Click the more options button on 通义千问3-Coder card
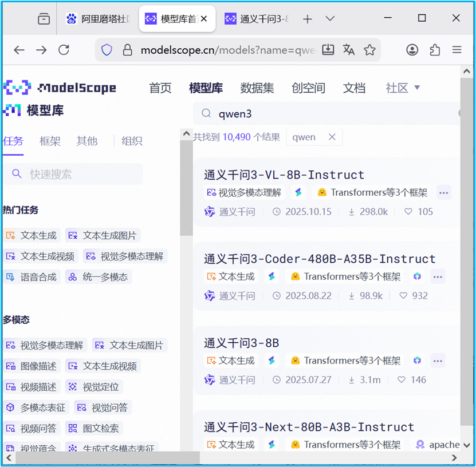The width and height of the screenshot is (476, 467). tap(438, 276)
